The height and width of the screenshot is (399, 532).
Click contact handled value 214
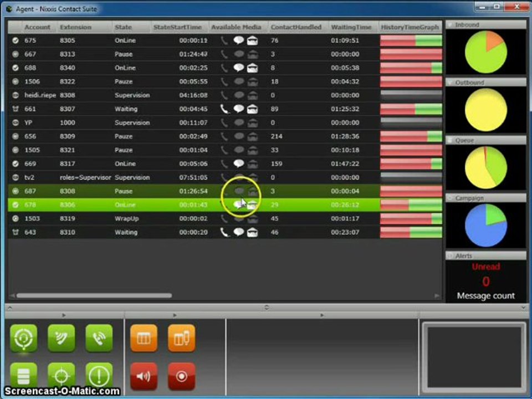coord(277,136)
